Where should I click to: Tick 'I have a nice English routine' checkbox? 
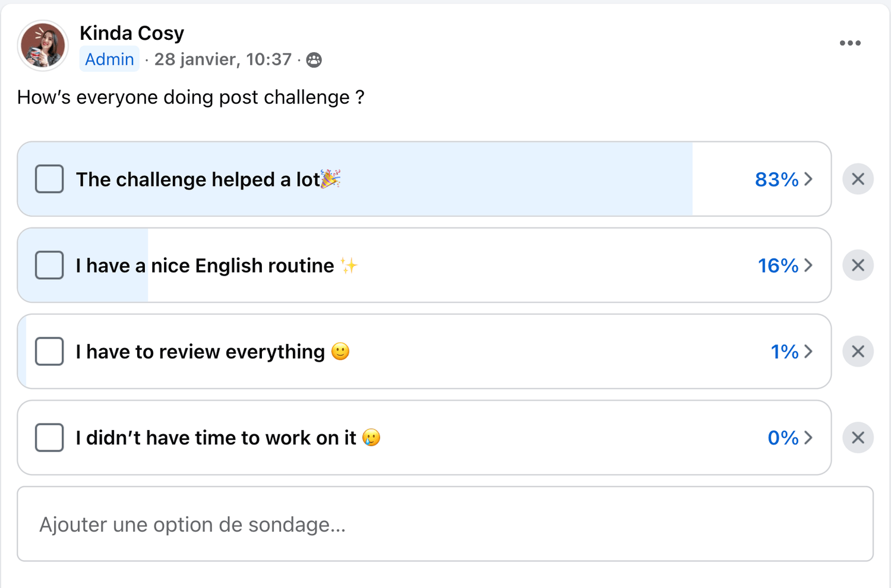click(x=49, y=265)
